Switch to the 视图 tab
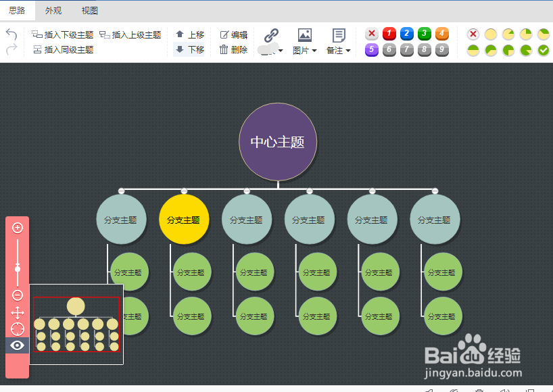Screen dimensions: 553x392 (90, 11)
